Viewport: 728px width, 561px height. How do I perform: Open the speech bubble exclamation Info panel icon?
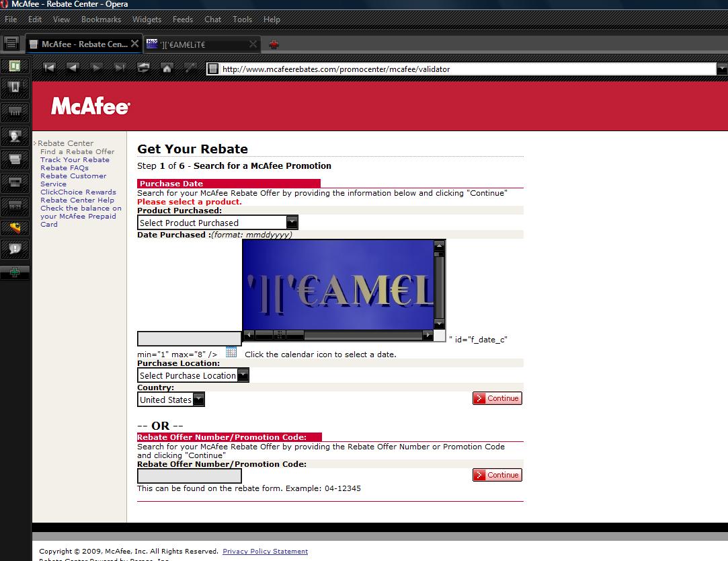click(x=15, y=249)
